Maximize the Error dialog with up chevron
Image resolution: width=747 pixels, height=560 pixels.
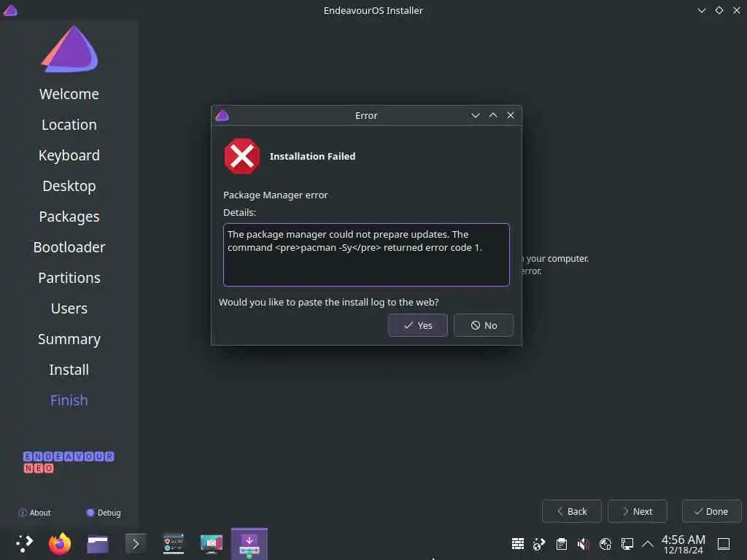(493, 115)
